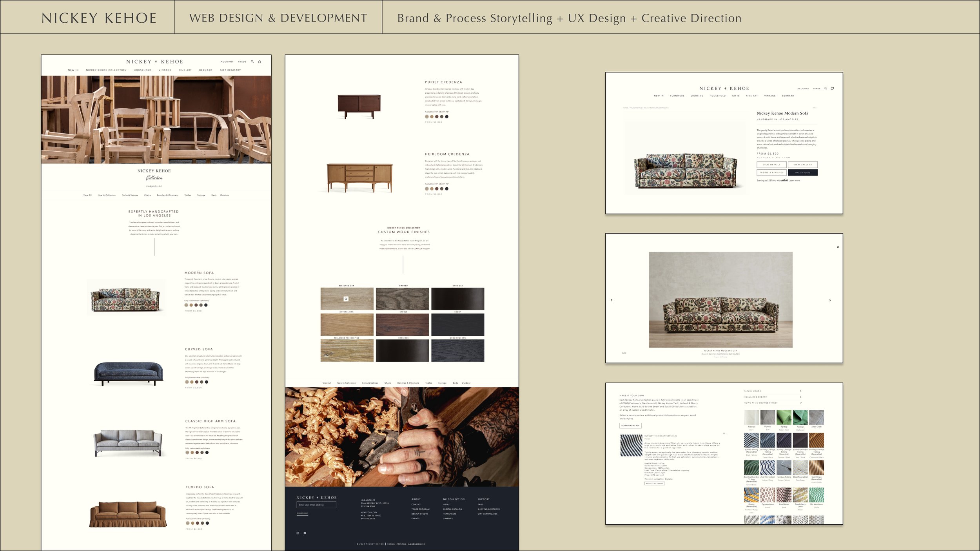Open Shipping & Returns link in footer
980x551 pixels.
pos(488,509)
